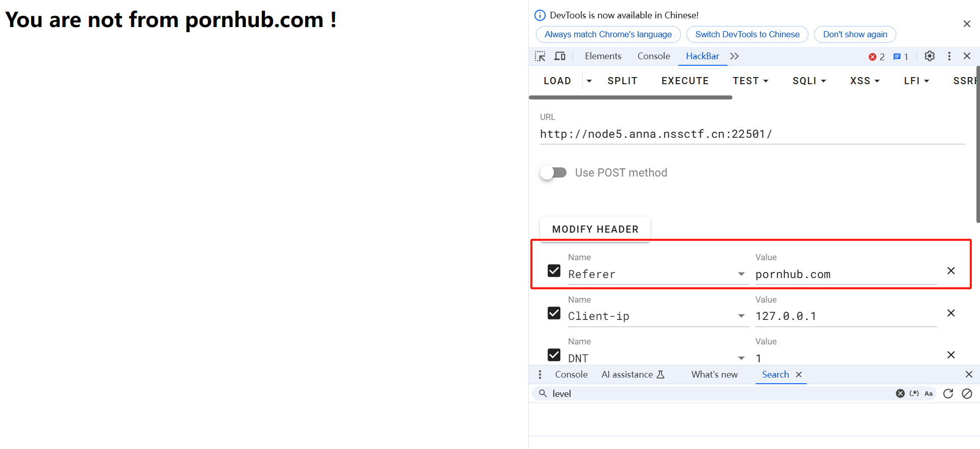The image size is (980, 449).
Task: Click the DNT value field
Action: click(x=846, y=358)
